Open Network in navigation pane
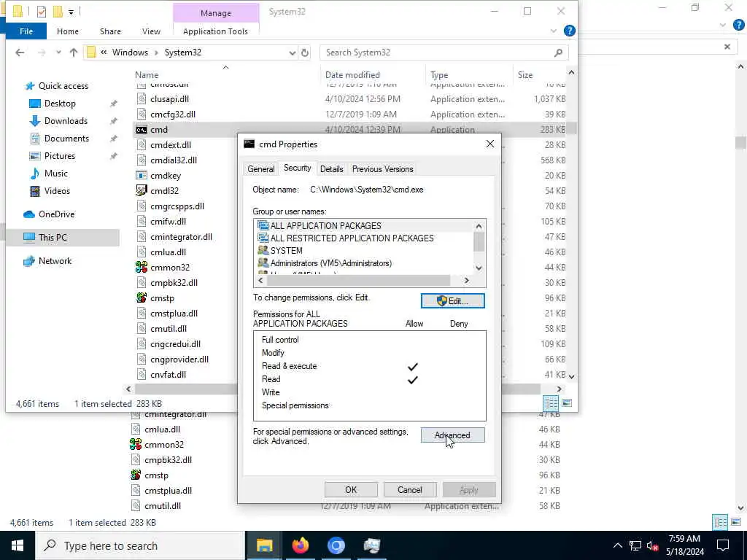The width and height of the screenshot is (747, 560). tap(55, 261)
